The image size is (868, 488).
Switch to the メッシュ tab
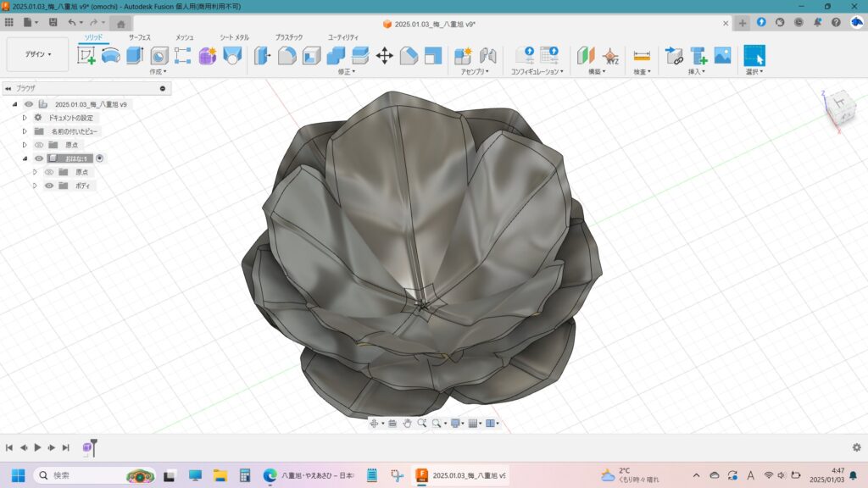pyautogui.click(x=184, y=37)
